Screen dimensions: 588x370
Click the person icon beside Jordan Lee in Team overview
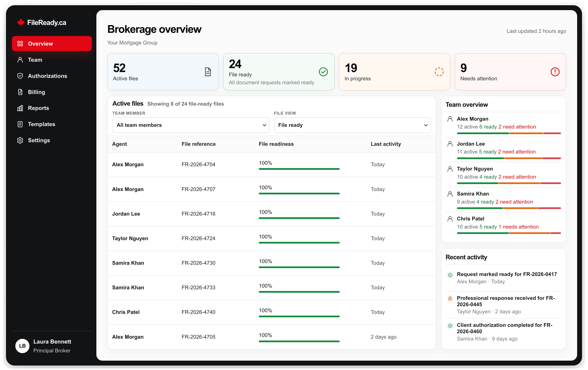tap(450, 144)
